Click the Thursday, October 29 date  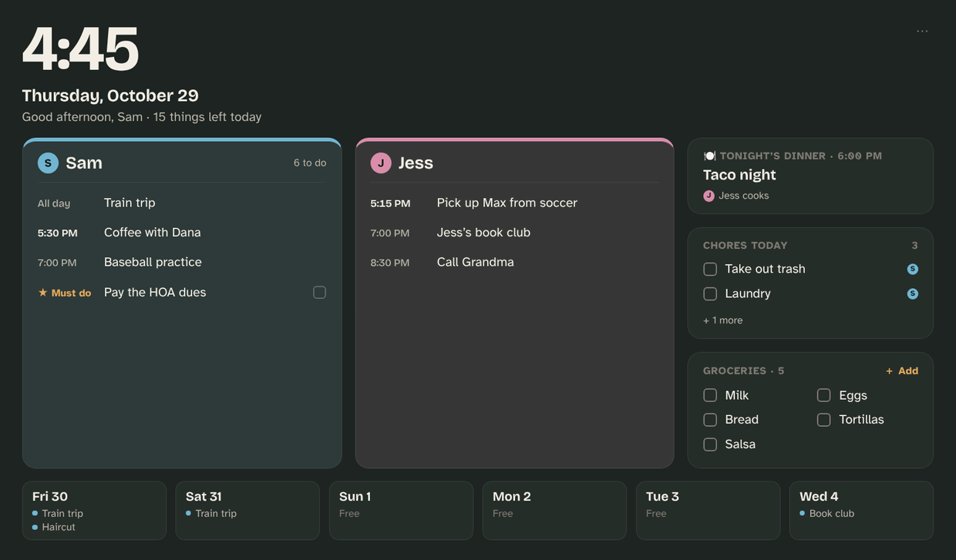110,96
